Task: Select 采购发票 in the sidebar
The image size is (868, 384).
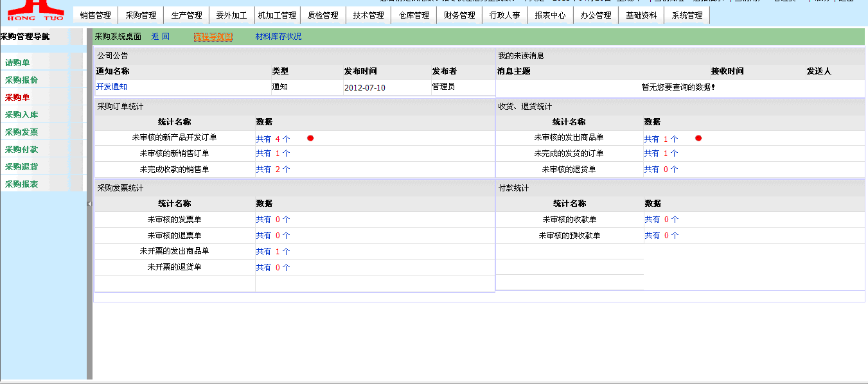Action: click(21, 132)
